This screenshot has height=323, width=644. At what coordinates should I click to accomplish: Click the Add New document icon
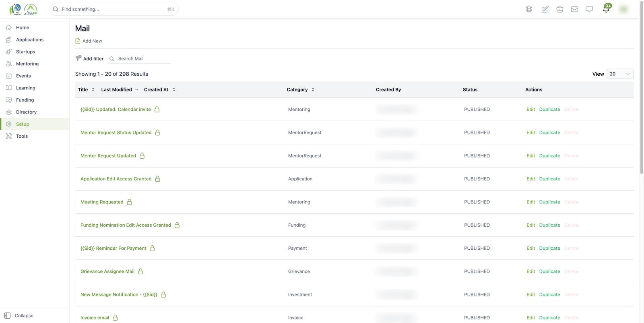(78, 41)
